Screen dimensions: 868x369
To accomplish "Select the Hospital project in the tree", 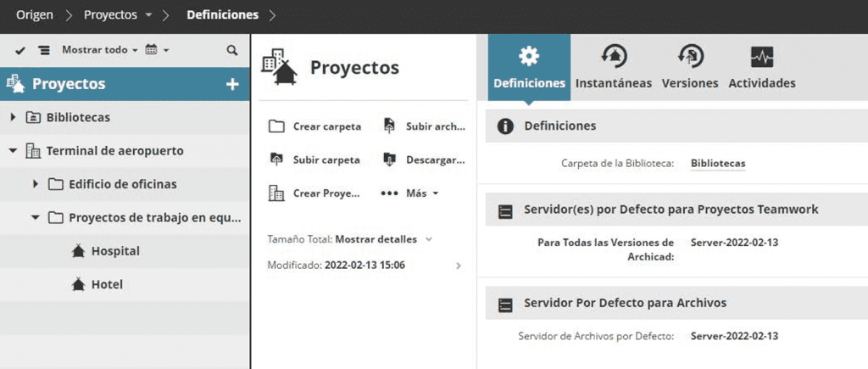I will (114, 251).
